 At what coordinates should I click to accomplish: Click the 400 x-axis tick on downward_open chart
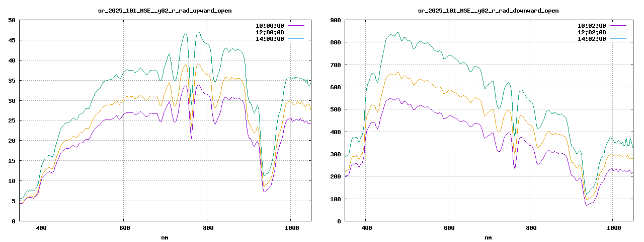pyautogui.click(x=367, y=228)
